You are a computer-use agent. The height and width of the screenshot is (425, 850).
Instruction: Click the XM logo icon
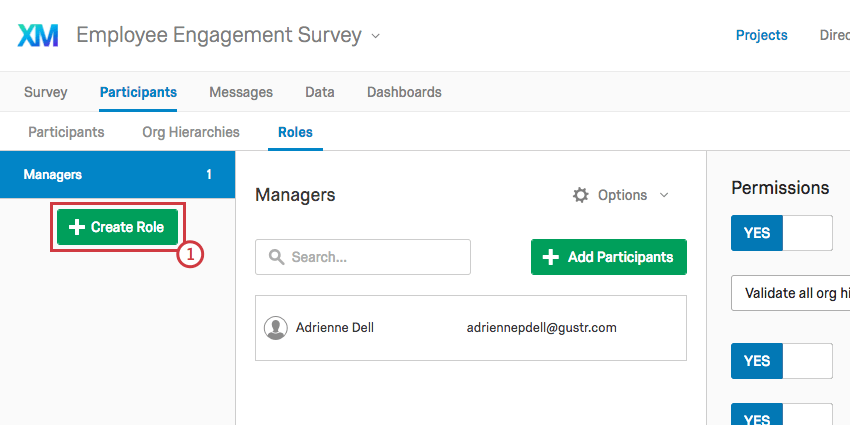click(x=38, y=36)
